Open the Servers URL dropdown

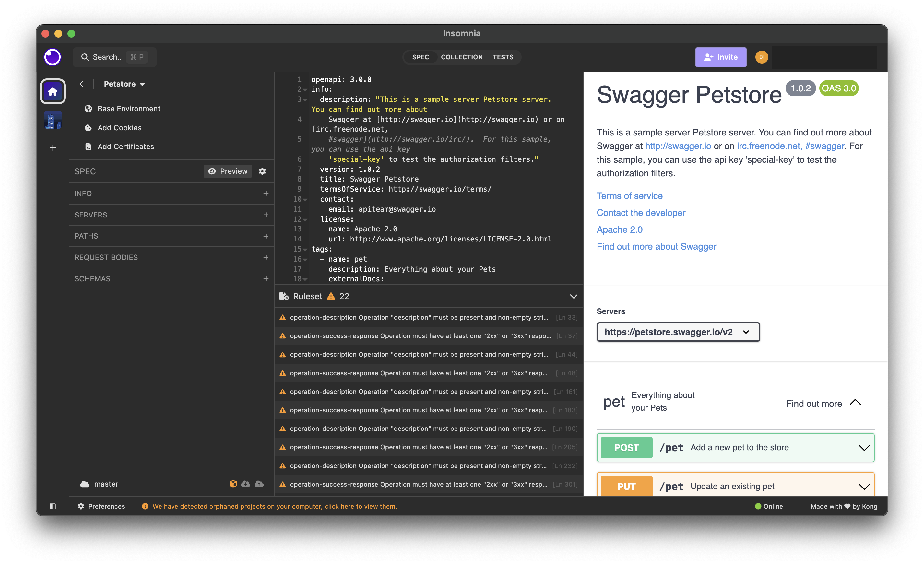click(678, 332)
